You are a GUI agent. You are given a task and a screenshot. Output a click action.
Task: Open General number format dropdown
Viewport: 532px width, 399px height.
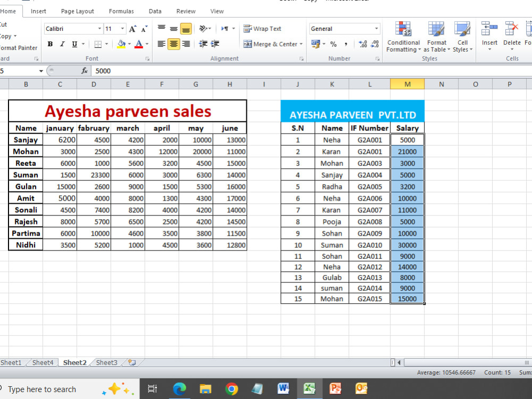point(376,29)
